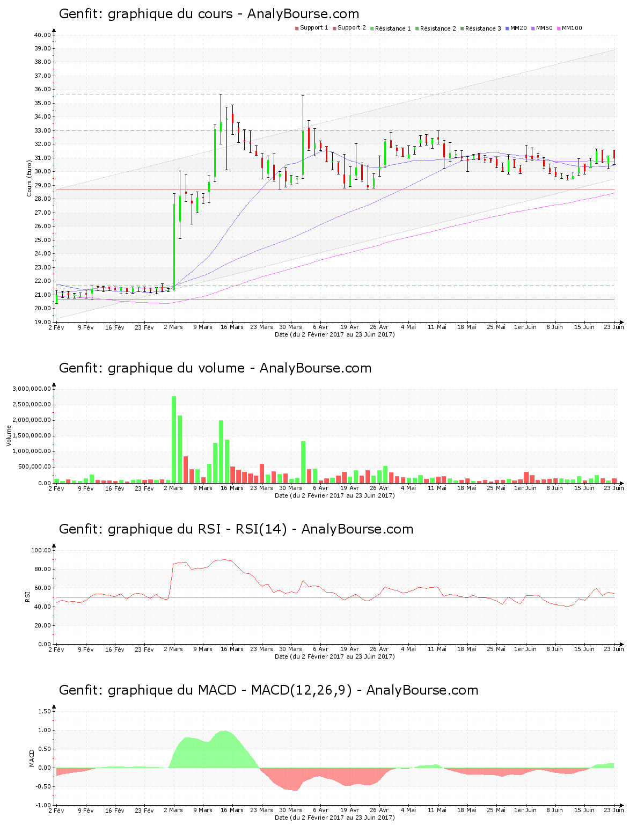644x832 pixels.
Task: Select the 'Résistance 3' legend label
Action: coord(483,28)
